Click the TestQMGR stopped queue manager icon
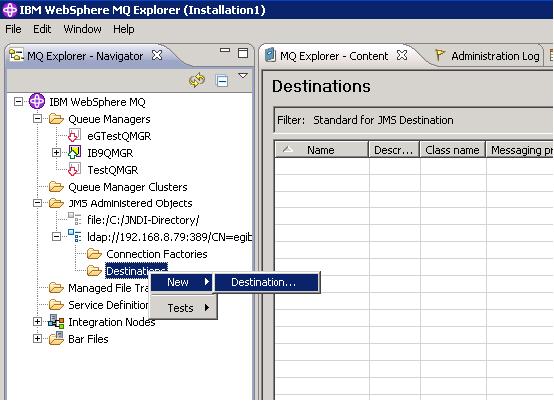The height and width of the screenshot is (401, 554). [74, 170]
